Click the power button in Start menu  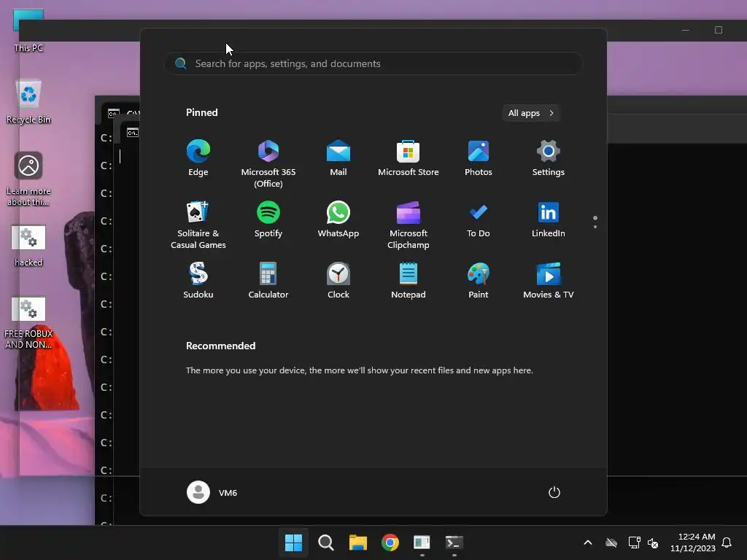[554, 492]
